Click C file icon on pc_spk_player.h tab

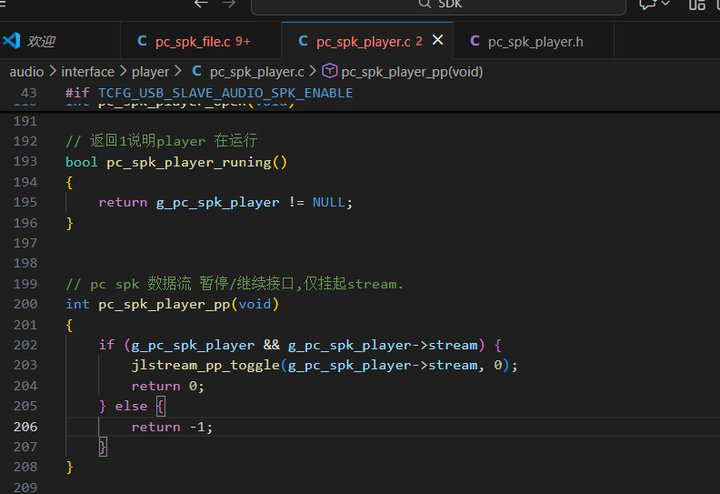(x=475, y=41)
